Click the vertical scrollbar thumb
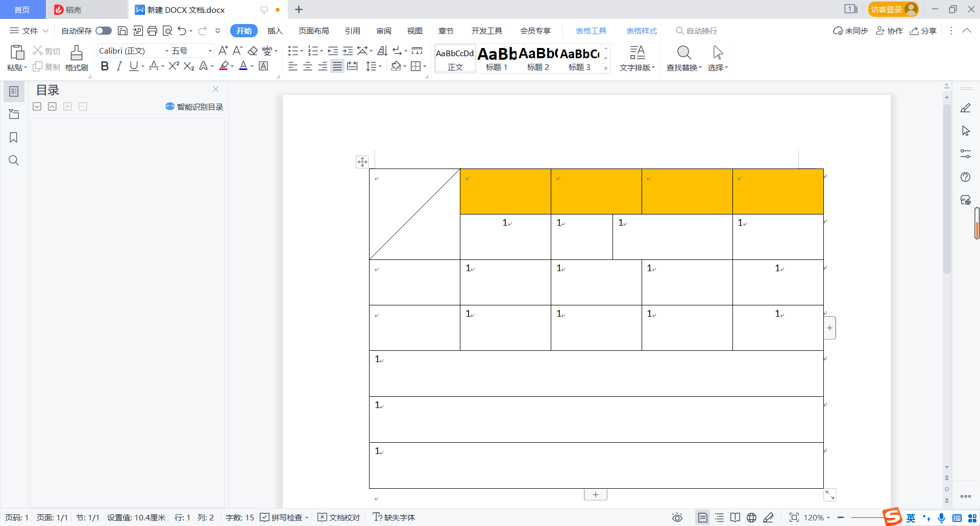Screen dimensions: 980x526 click(x=947, y=189)
